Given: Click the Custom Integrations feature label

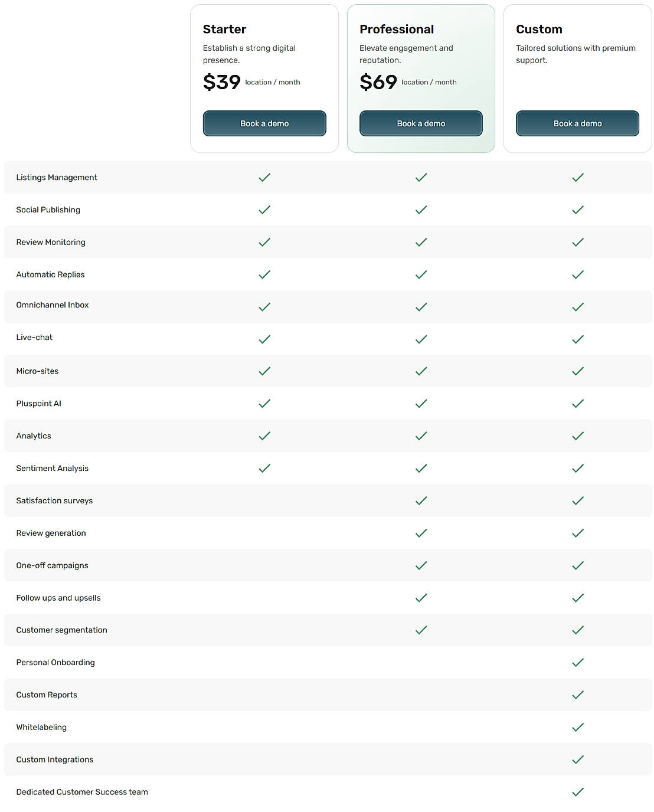Looking at the screenshot, I should [x=55, y=759].
